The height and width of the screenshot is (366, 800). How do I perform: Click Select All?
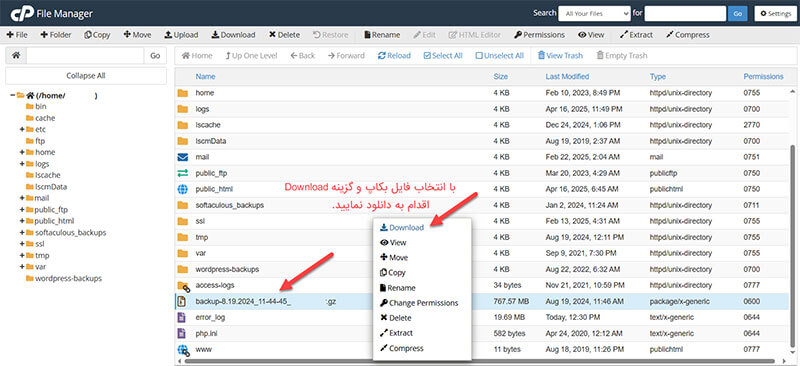(x=443, y=56)
